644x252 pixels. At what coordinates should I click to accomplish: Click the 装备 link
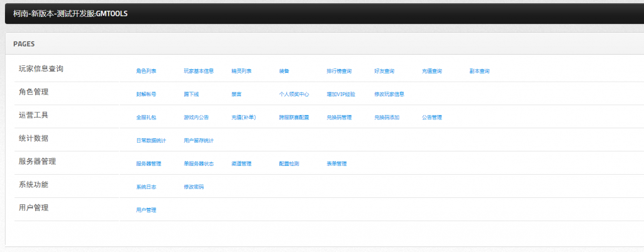pyautogui.click(x=284, y=71)
